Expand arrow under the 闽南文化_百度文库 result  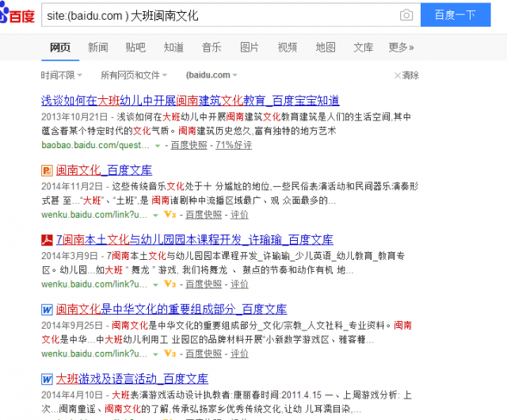tap(155, 216)
